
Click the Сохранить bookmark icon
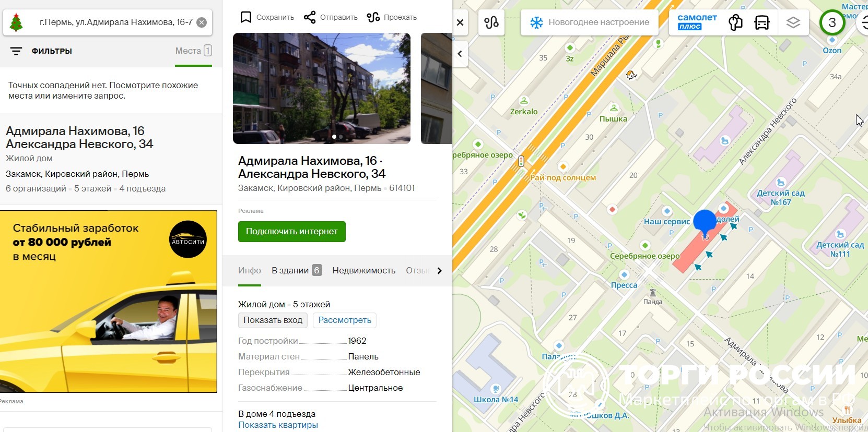pos(245,17)
